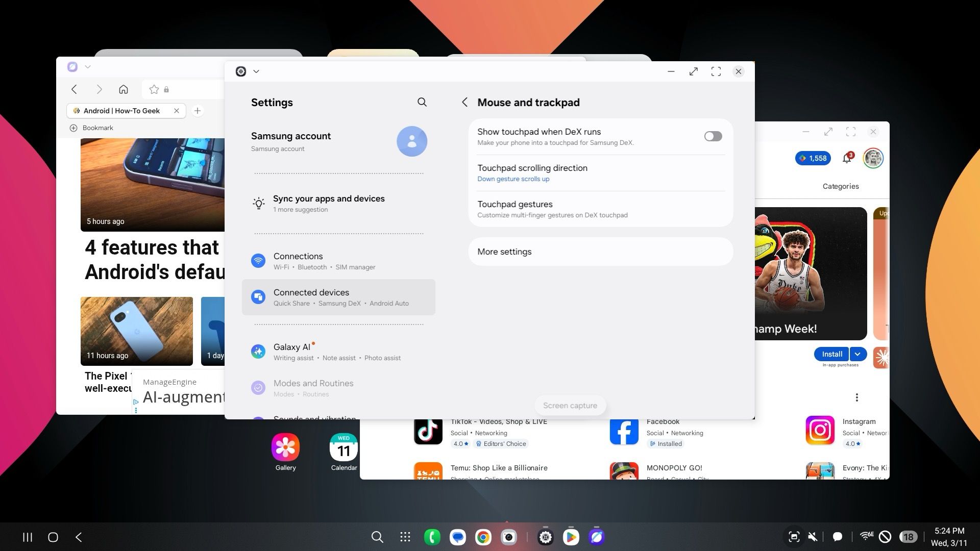Click Bookmark in browser bookmarks bar

click(91, 128)
